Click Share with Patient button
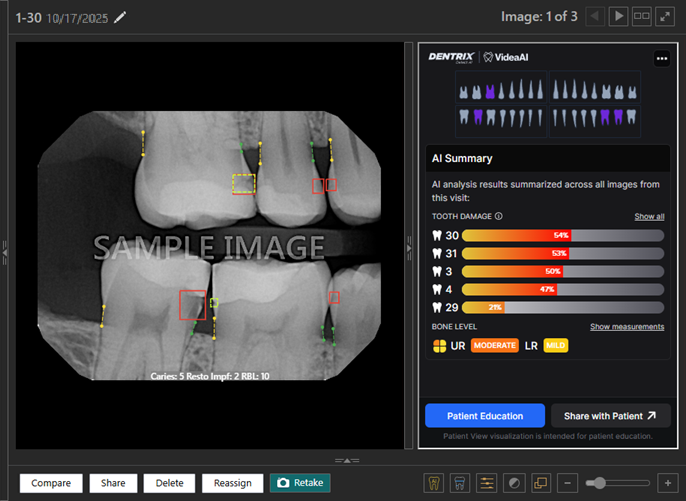686x501 pixels. pos(610,416)
